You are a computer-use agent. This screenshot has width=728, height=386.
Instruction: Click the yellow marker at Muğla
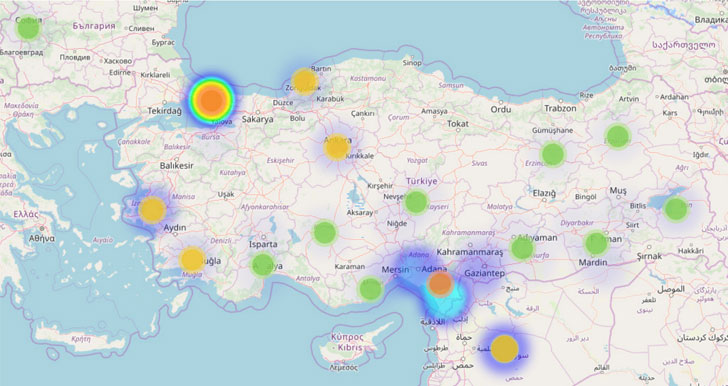192,259
